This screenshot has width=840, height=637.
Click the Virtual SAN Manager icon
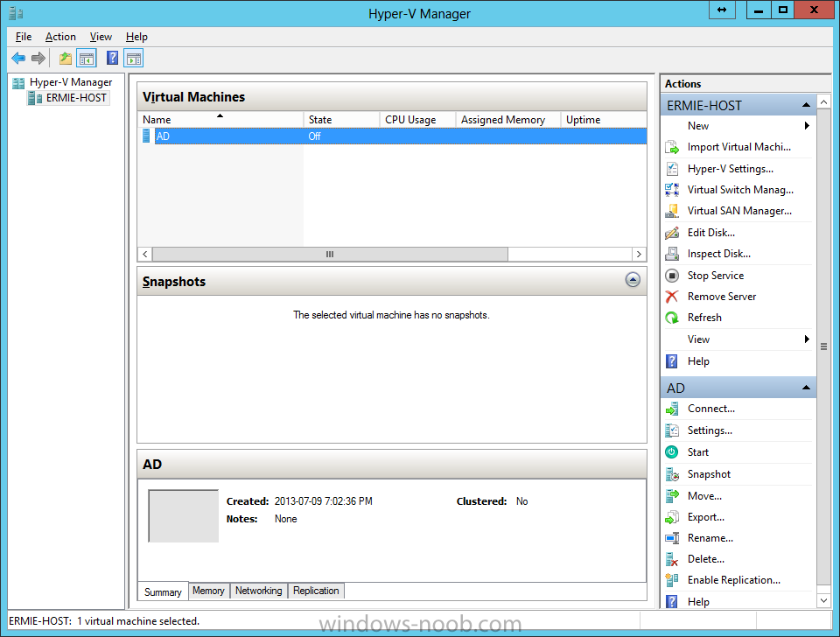[x=672, y=211]
